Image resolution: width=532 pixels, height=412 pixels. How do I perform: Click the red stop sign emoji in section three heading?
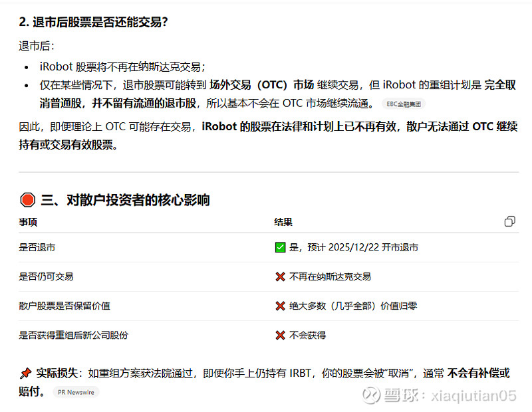[x=27, y=200]
